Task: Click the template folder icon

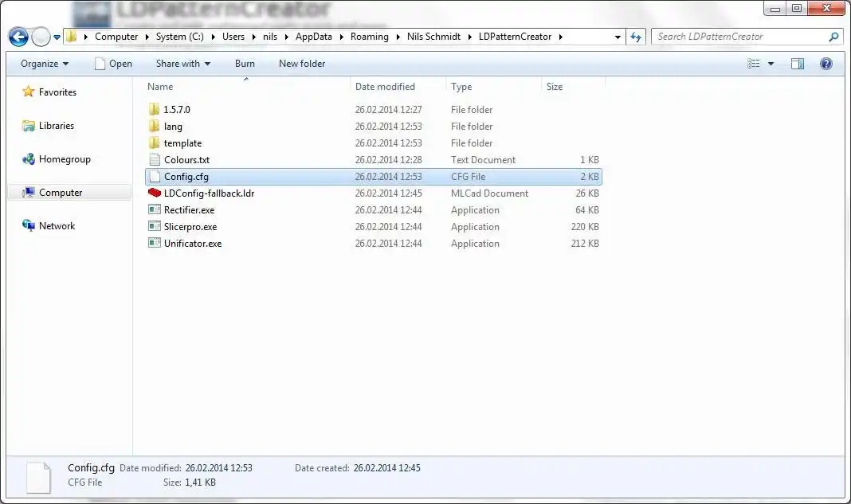Action: click(154, 143)
